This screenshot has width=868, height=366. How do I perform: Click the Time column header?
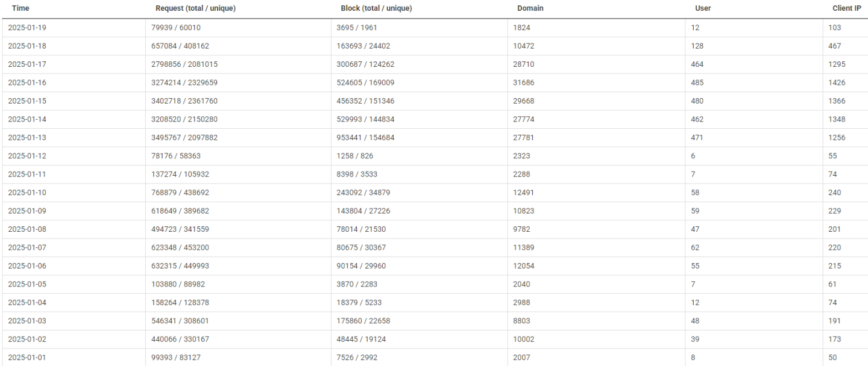20,8
